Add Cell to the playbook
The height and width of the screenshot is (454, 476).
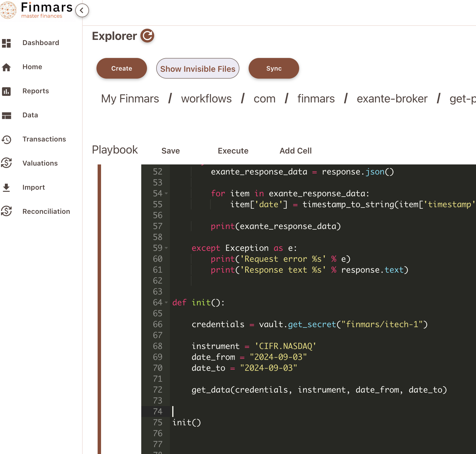pyautogui.click(x=296, y=151)
